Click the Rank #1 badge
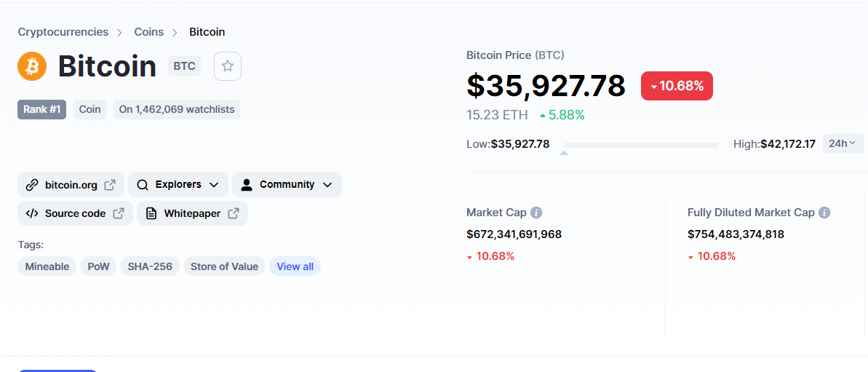This screenshot has height=372, width=868. 41,110
